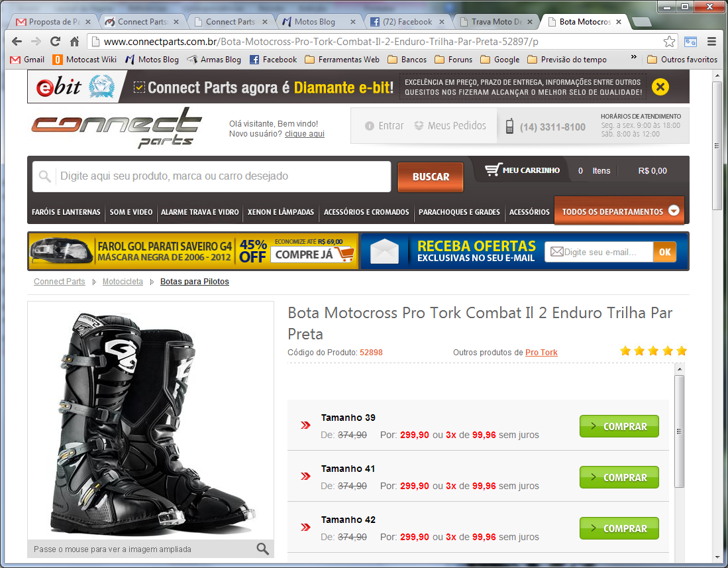Open the browser home page icon
728x568 pixels.
pyautogui.click(x=74, y=41)
